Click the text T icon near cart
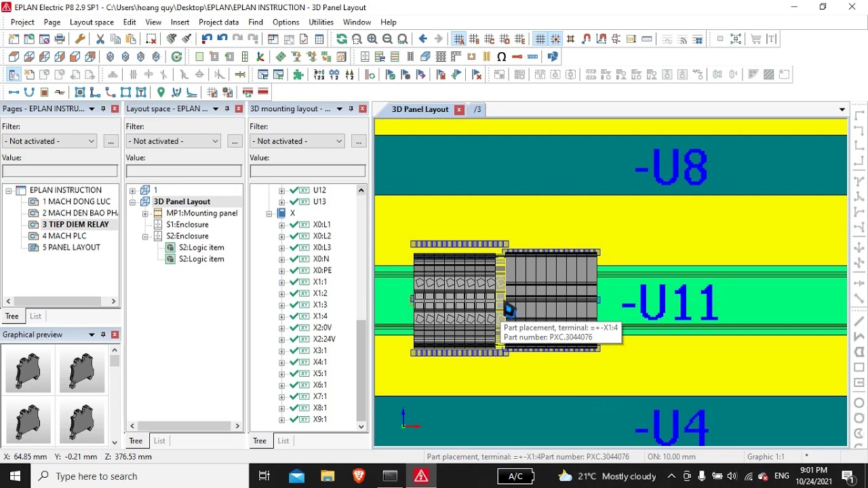The width and height of the screenshot is (868, 488). tap(771, 39)
